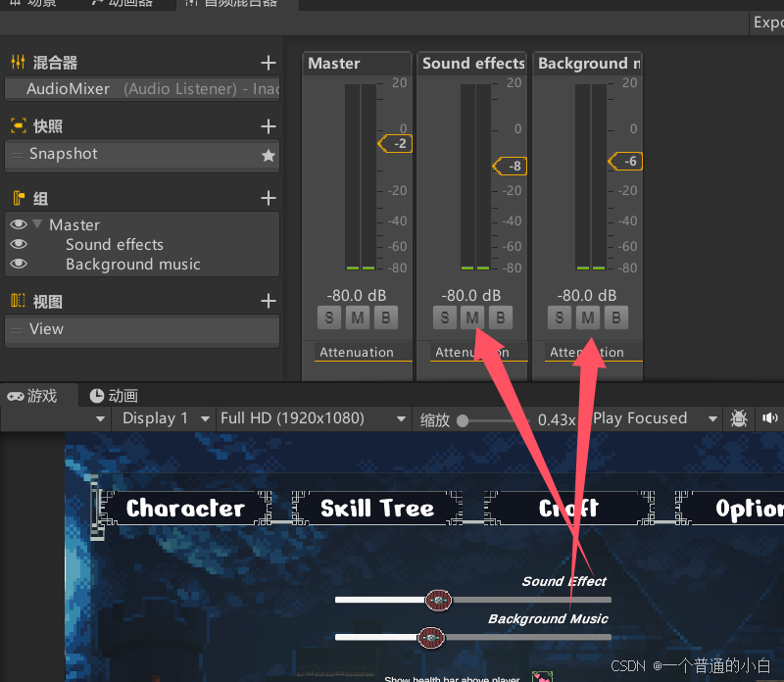The width and height of the screenshot is (784, 682).
Task: Click the in-game Background Music slider knob
Action: coord(431,638)
